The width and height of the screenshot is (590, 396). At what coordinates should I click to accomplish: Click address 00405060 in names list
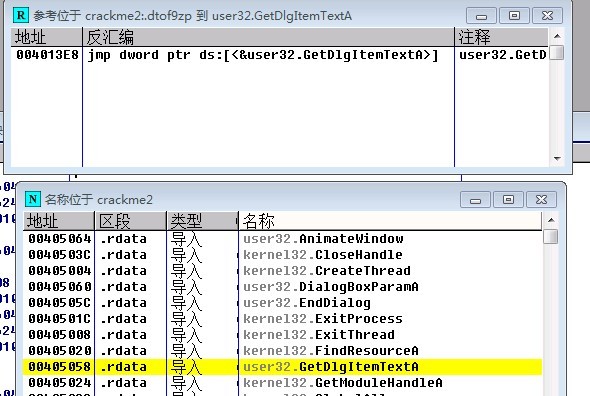coord(59,287)
